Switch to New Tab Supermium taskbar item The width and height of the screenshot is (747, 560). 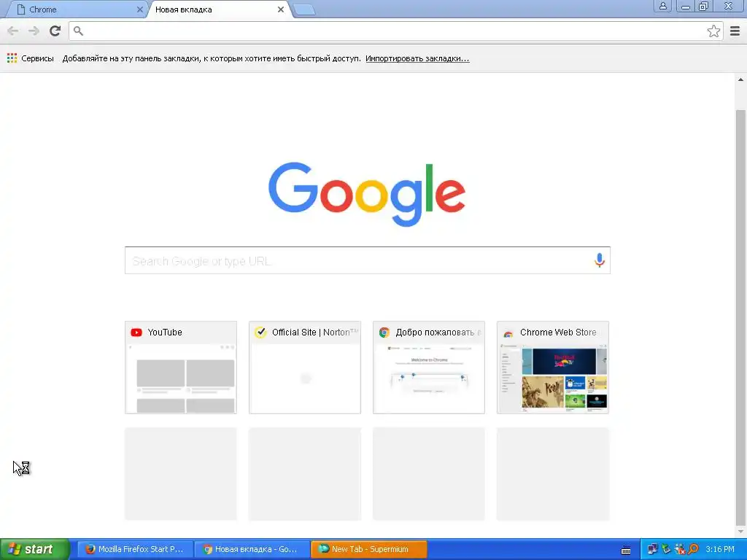[x=368, y=549]
